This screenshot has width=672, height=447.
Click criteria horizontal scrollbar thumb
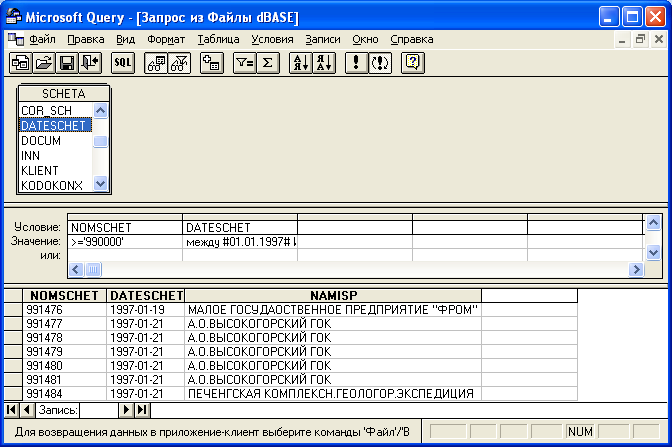coord(93,270)
